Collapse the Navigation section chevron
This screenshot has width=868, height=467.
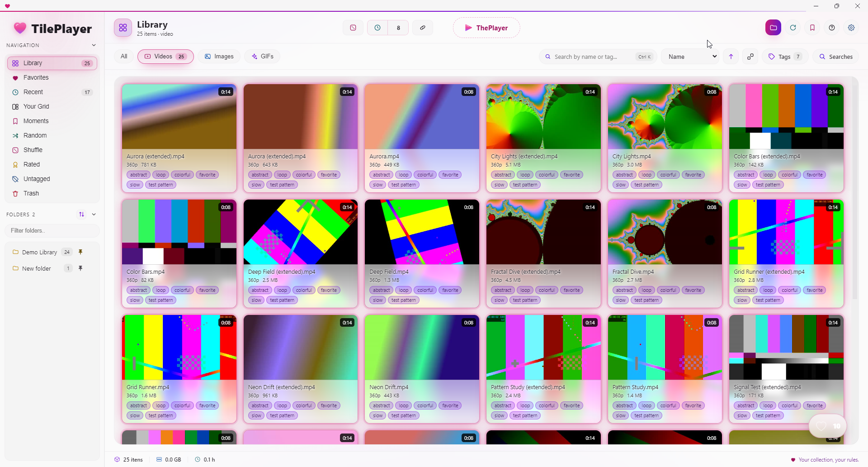94,45
